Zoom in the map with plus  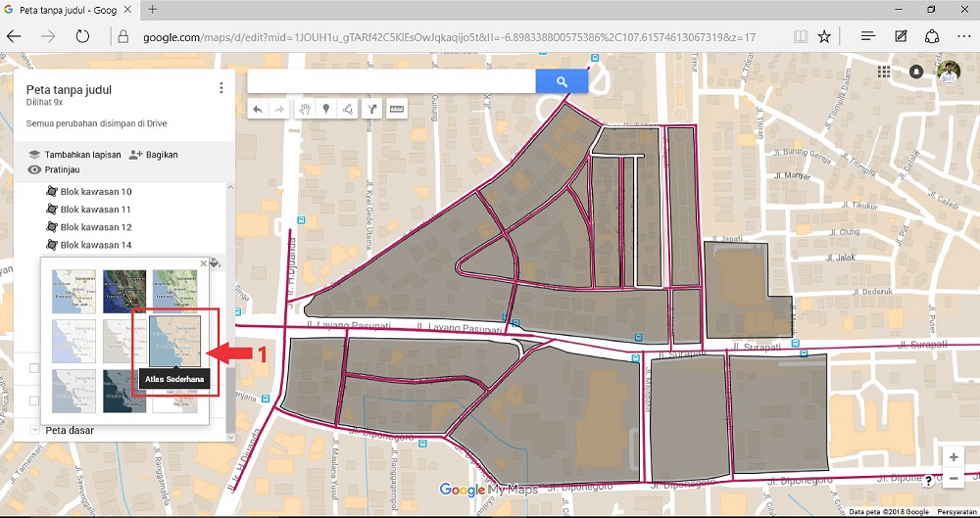coord(954,457)
